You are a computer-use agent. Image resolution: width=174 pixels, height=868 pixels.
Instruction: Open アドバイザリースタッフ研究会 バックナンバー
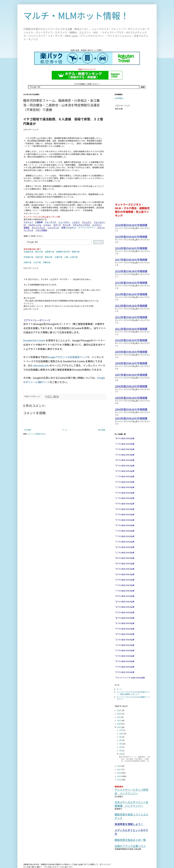click(131, 791)
